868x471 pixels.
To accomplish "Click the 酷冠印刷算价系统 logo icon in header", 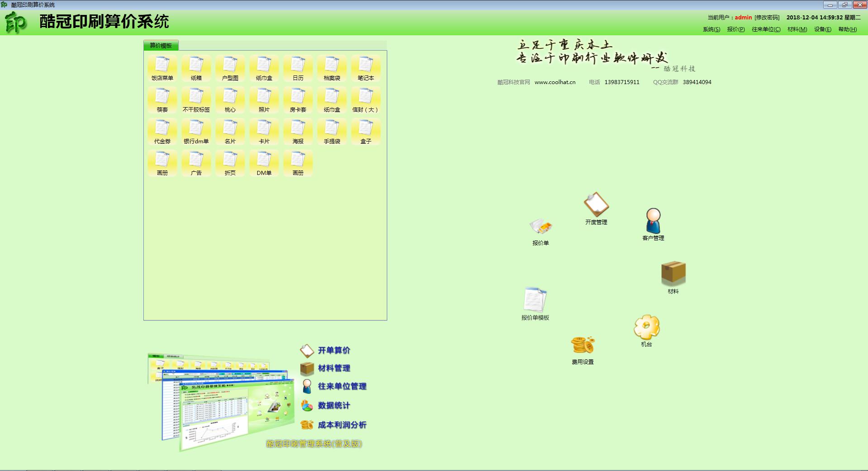I will point(16,23).
